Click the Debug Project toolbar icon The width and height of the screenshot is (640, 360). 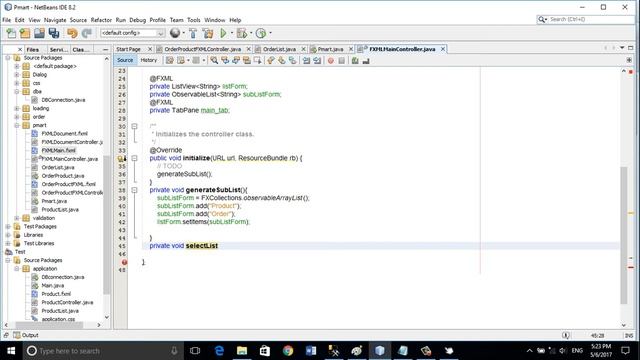pos(242,33)
